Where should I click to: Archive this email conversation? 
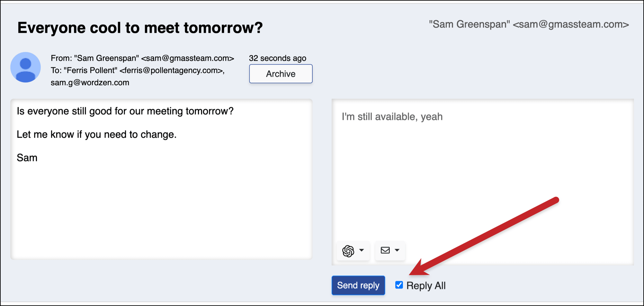point(281,74)
